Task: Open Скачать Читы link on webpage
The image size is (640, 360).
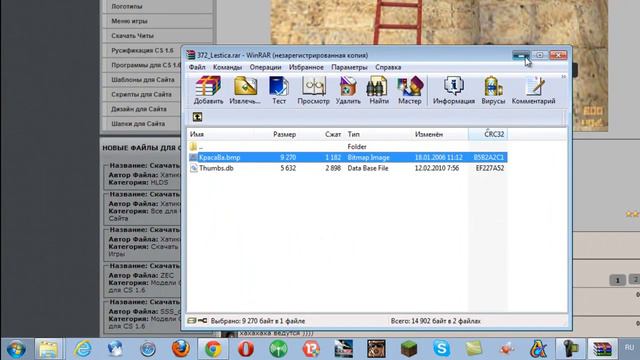Action: click(x=132, y=36)
